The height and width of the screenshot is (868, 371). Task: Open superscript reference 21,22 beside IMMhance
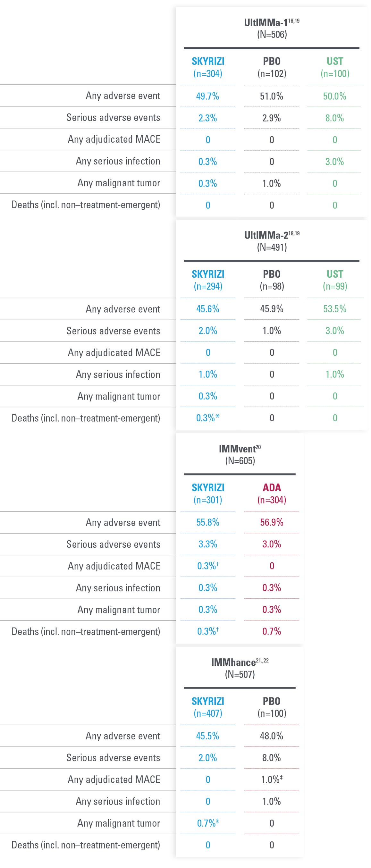point(262,661)
